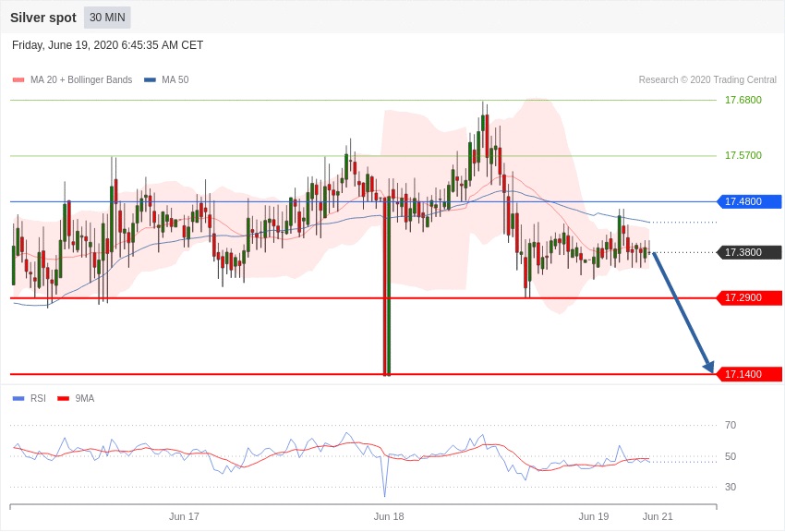The height and width of the screenshot is (532, 785).
Task: Click the green 17.5700 resistance label
Action: pyautogui.click(x=743, y=155)
